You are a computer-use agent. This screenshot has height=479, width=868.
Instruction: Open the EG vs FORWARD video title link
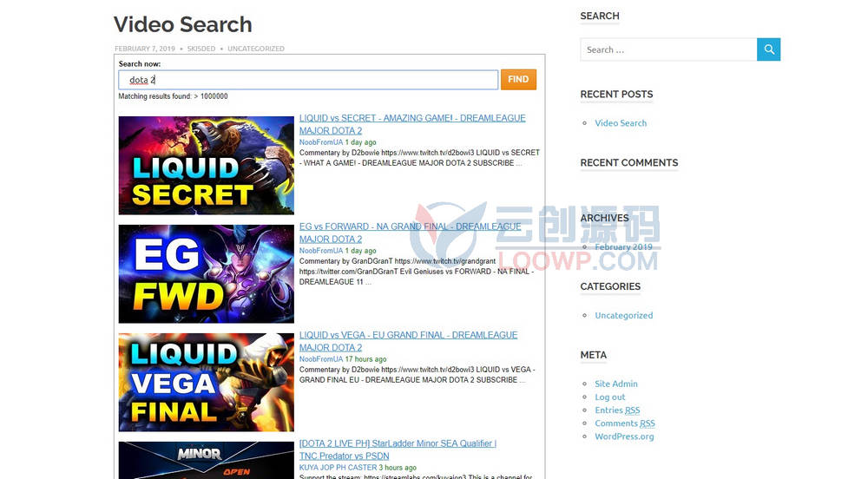point(411,233)
